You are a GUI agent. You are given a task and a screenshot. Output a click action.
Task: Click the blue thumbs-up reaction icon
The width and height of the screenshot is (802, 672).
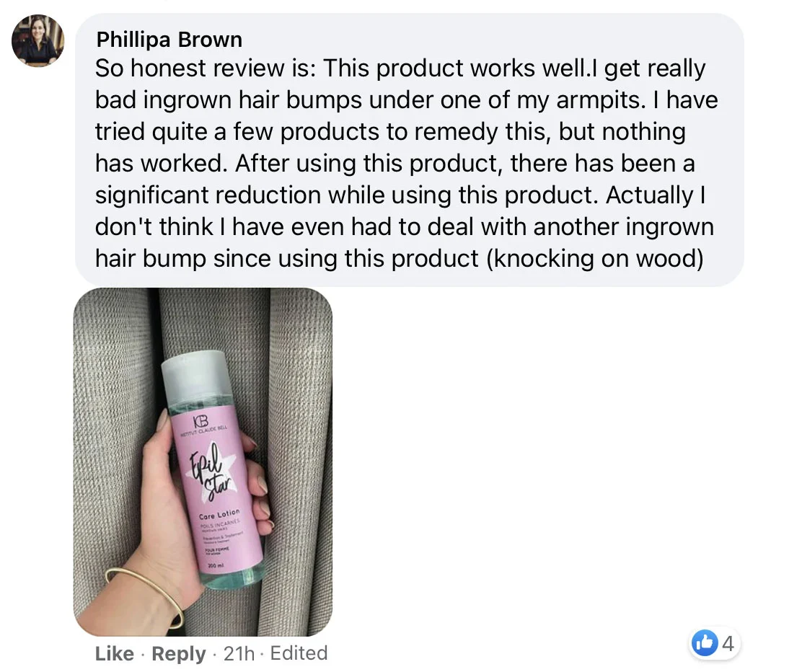[705, 643]
